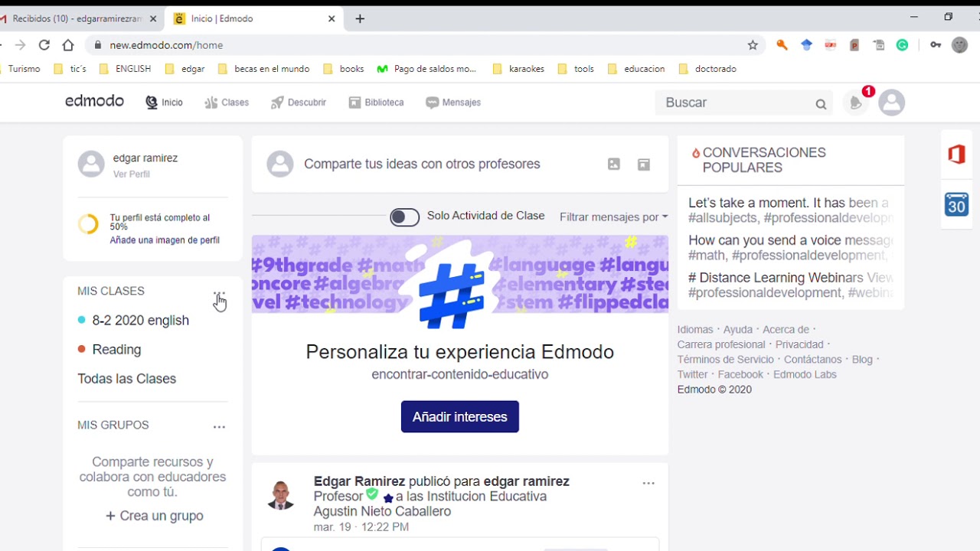Click the profile completion progress ring

coord(88,224)
